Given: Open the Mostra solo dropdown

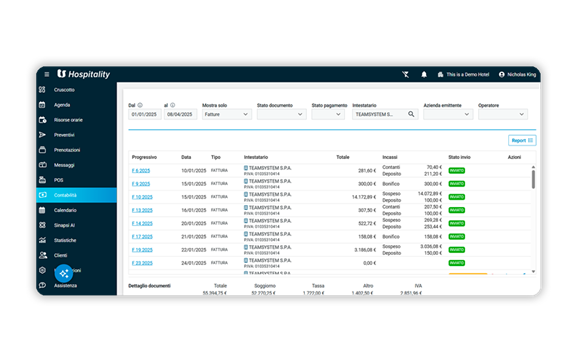Looking at the screenshot, I should (x=227, y=114).
